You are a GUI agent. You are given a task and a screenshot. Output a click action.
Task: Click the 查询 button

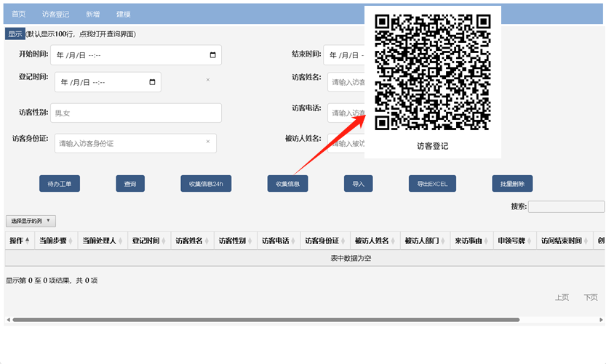click(x=130, y=184)
